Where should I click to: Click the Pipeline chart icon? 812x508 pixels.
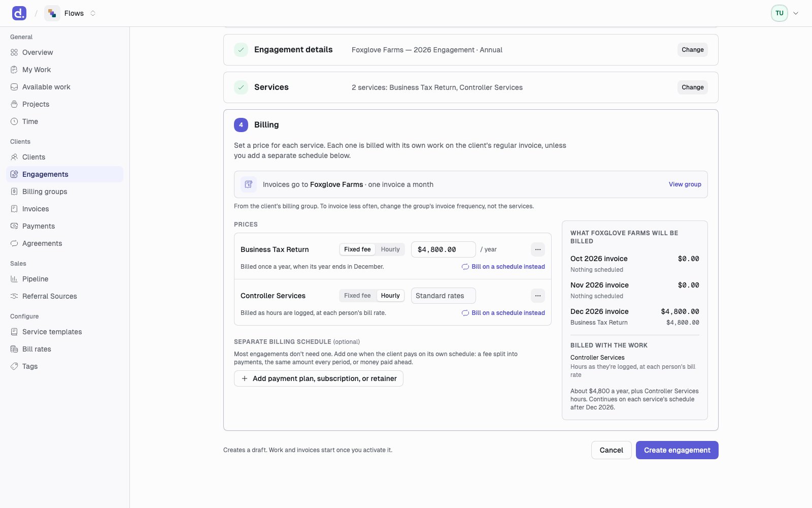click(x=14, y=279)
